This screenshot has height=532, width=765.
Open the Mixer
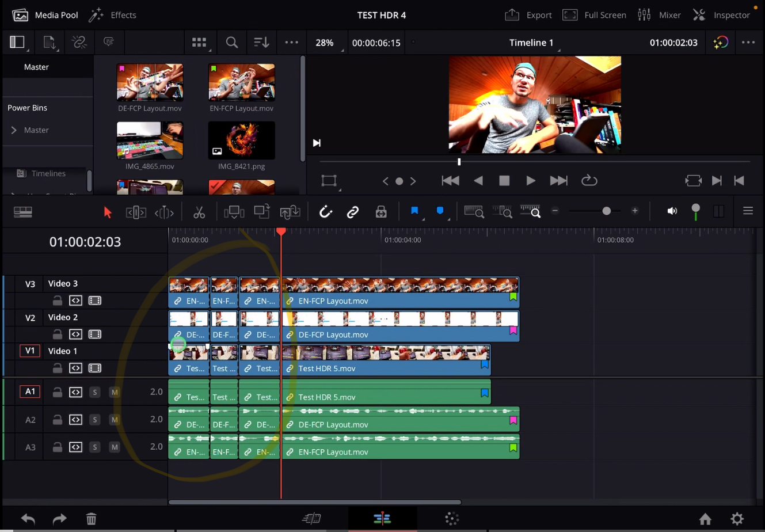point(659,15)
